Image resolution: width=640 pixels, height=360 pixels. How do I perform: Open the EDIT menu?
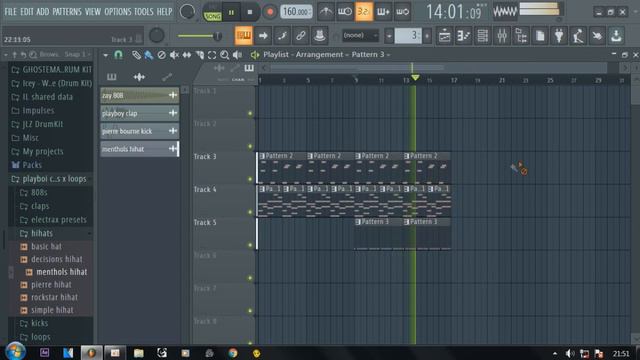click(27, 12)
